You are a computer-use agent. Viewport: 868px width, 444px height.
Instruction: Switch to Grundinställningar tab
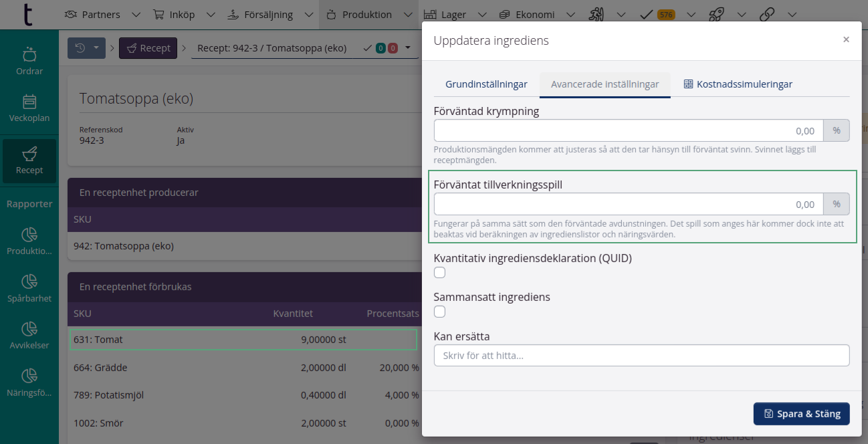tap(486, 84)
